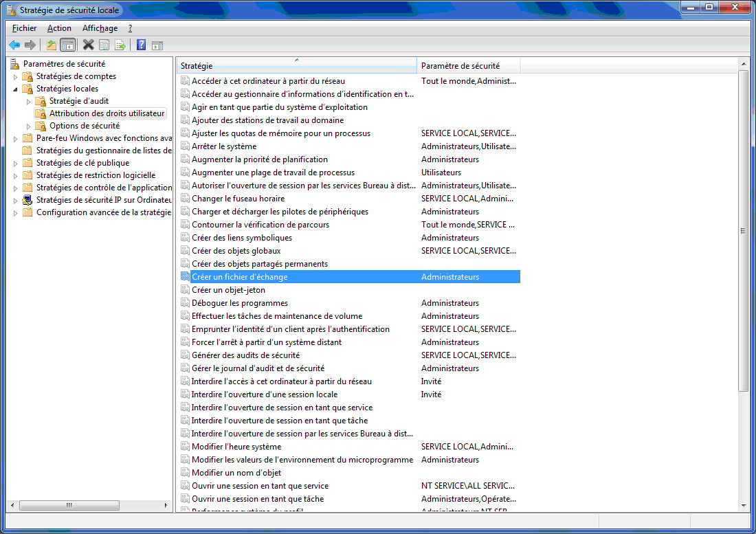Expand the Stratégies de comptes node

coord(16,76)
